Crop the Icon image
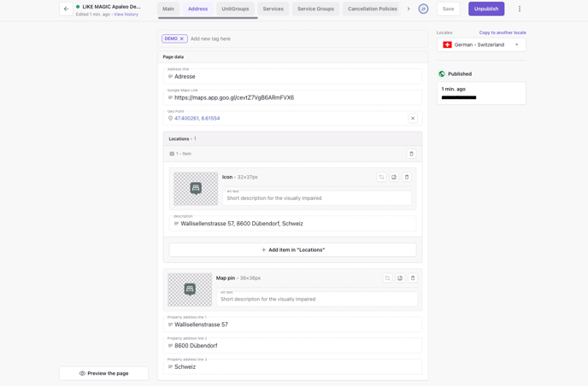 [x=381, y=177]
